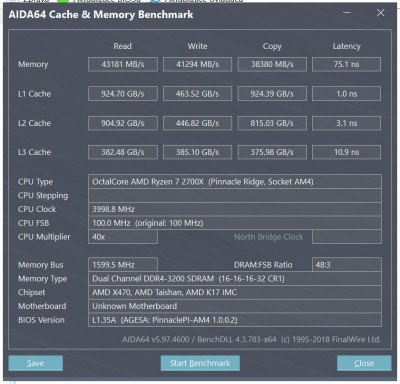Select Memory Write value 41294 MB/s

coord(197,64)
